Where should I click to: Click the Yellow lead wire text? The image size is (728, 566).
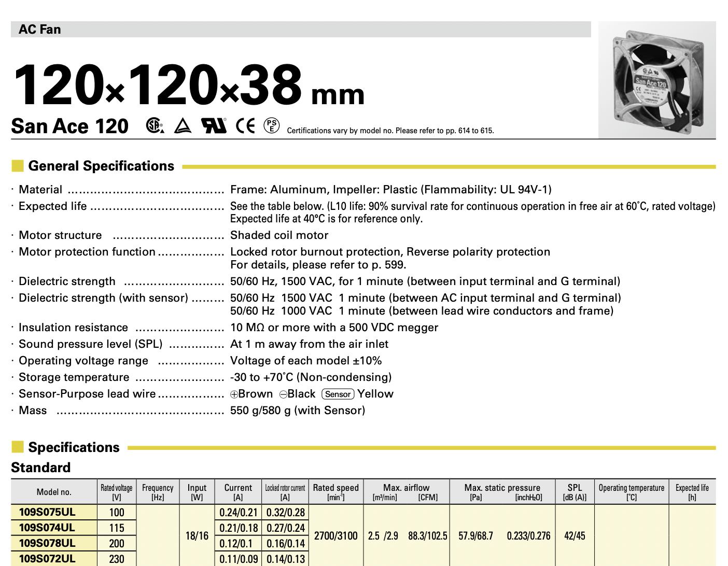pyautogui.click(x=375, y=394)
